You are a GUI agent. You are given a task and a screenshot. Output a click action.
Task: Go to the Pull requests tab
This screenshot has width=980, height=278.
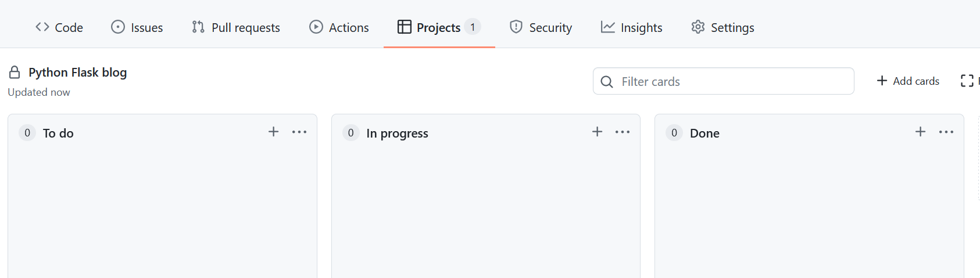(x=236, y=27)
